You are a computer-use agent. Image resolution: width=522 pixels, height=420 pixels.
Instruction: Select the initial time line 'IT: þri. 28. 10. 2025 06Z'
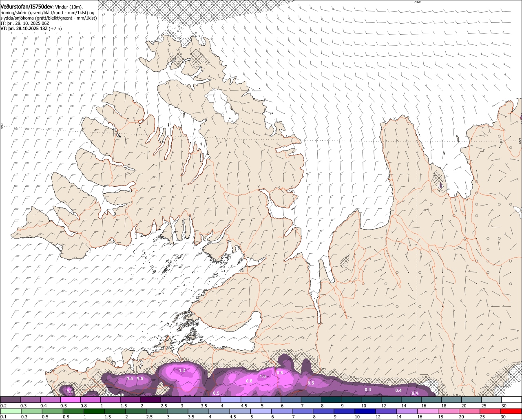25,23
